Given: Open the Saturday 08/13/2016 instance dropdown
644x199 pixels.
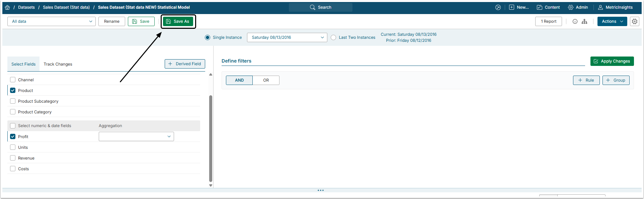Looking at the screenshot, I should (x=287, y=37).
